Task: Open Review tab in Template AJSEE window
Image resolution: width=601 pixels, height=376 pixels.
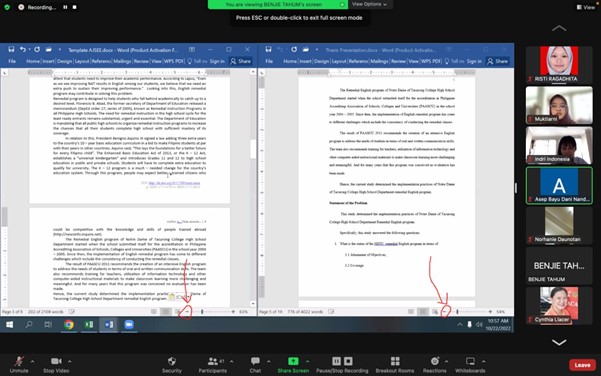Action: [x=141, y=61]
